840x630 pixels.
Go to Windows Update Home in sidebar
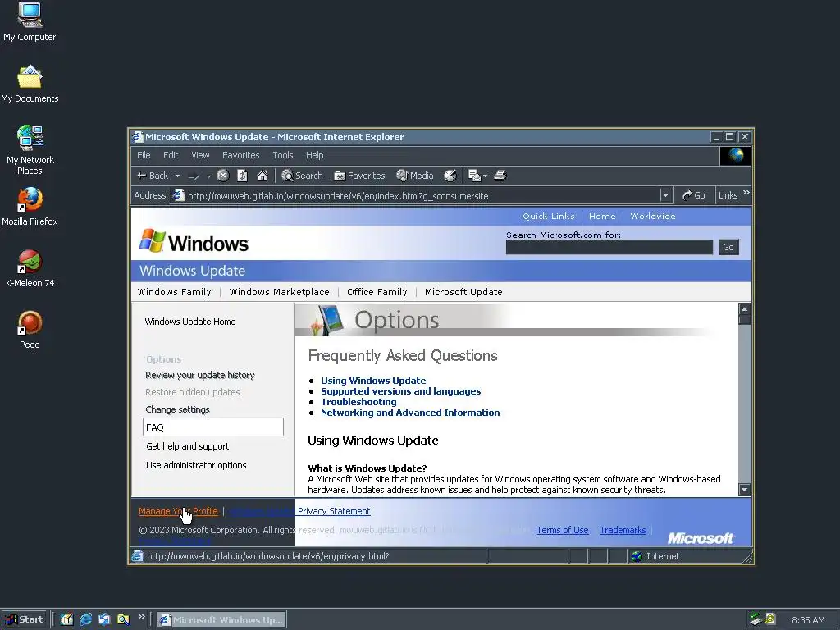[x=190, y=322]
